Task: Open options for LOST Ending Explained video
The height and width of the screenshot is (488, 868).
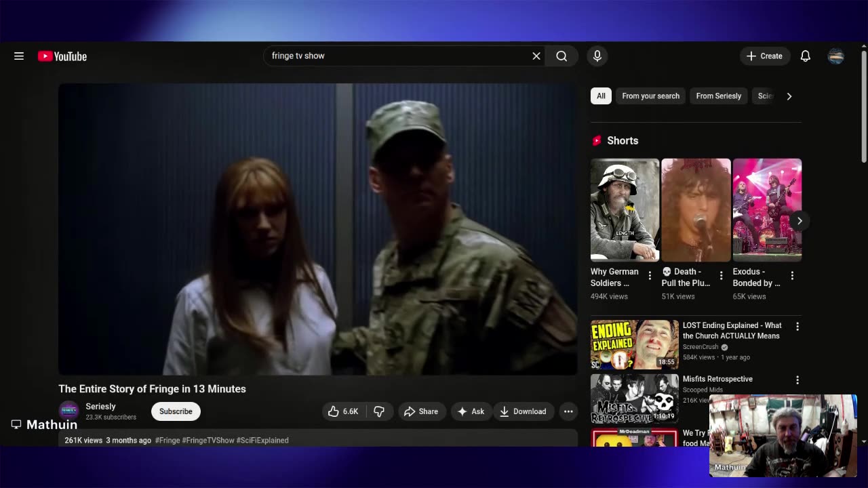Action: tap(797, 327)
